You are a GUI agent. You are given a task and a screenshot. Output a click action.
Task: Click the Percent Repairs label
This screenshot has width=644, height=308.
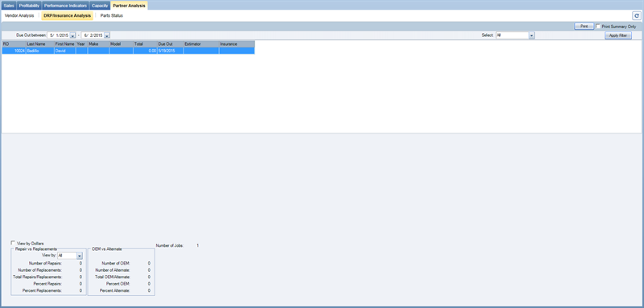48,284
